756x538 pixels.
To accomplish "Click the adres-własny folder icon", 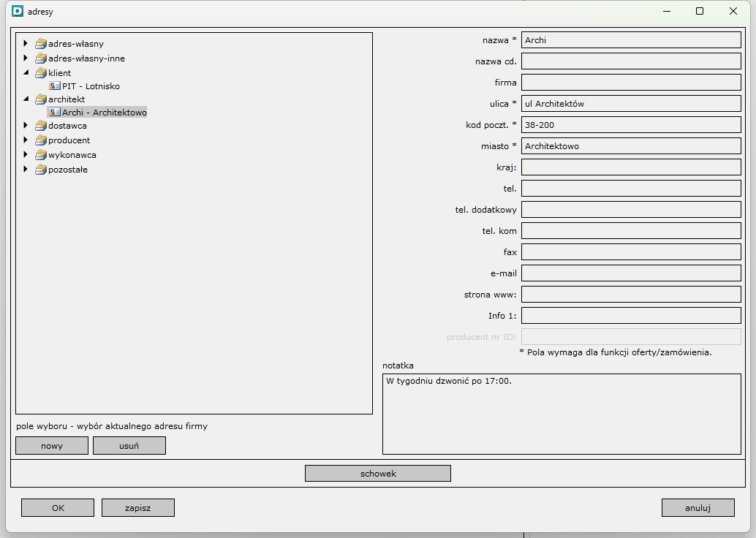I will point(41,44).
